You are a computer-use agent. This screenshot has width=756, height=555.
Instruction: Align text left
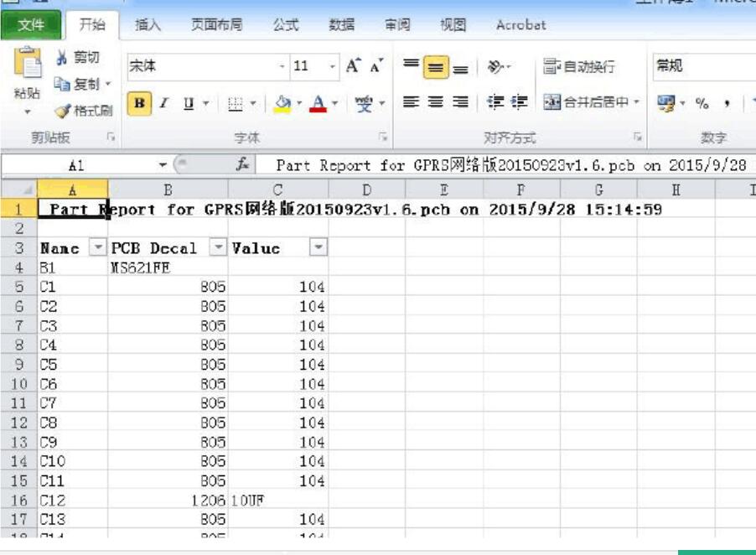coord(411,102)
